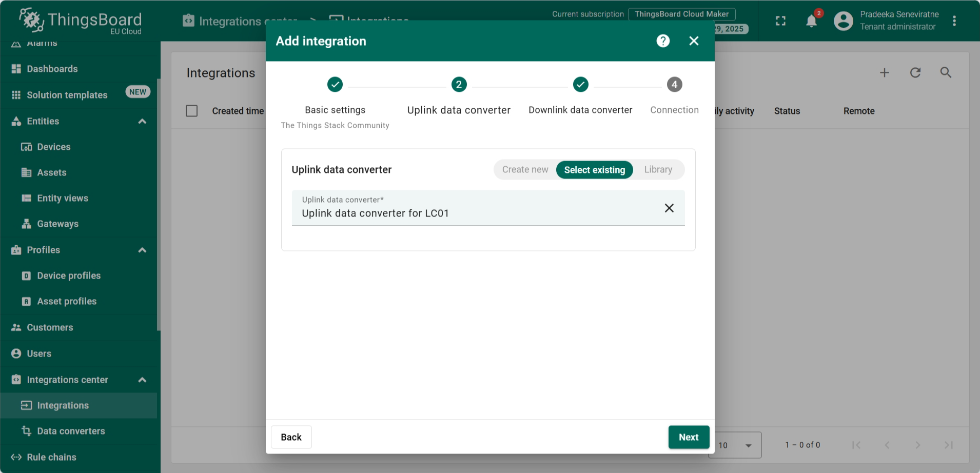Click the 1 – 0 of 0 pagination text

click(802, 445)
